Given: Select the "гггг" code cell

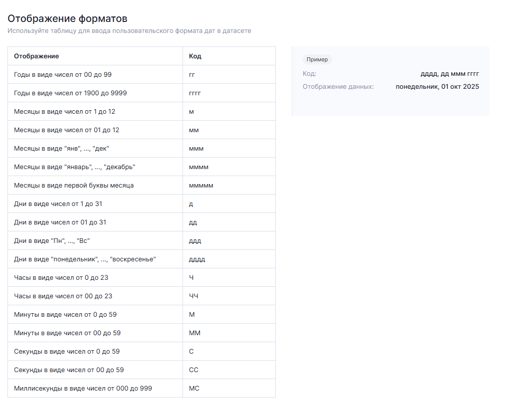Looking at the screenshot, I should [194, 93].
